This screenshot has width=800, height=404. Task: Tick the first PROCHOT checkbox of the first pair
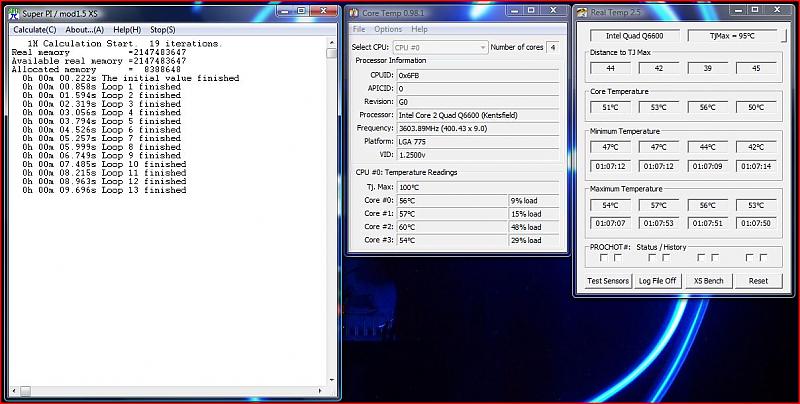point(604,258)
